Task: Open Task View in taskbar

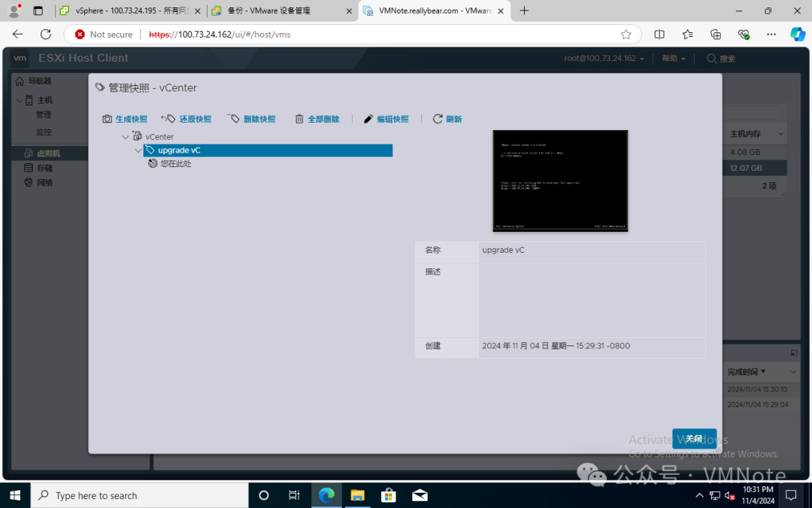Action: click(294, 495)
